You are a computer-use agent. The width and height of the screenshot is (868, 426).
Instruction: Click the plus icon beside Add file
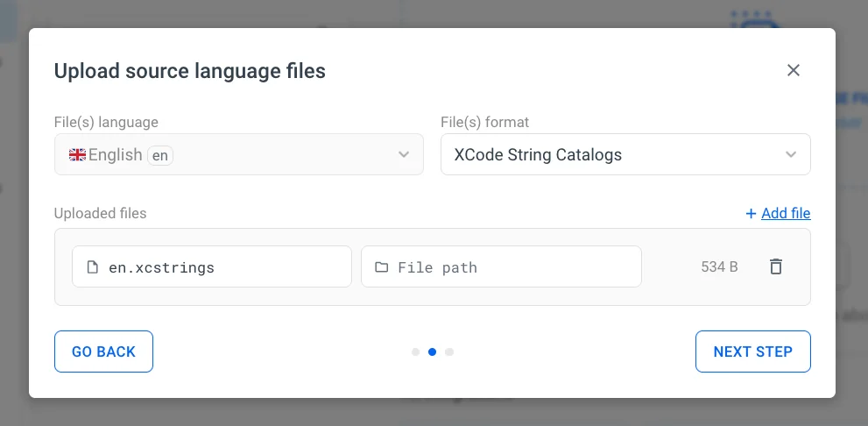751,213
